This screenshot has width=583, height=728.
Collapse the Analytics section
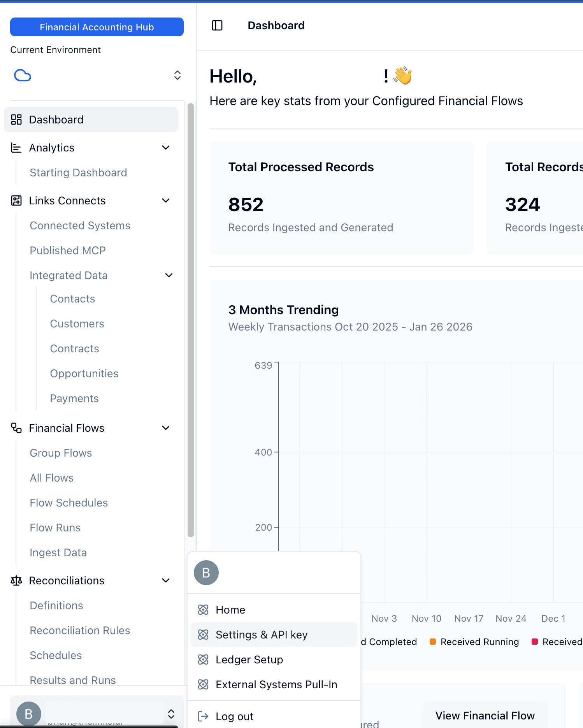(x=166, y=148)
